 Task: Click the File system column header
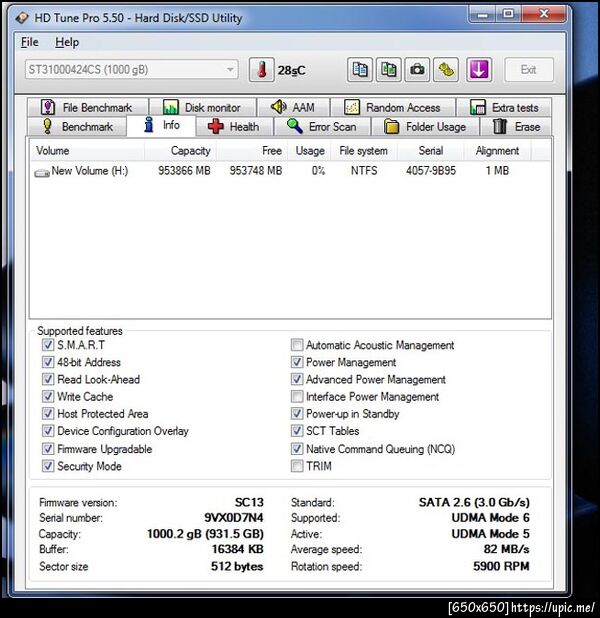click(364, 151)
